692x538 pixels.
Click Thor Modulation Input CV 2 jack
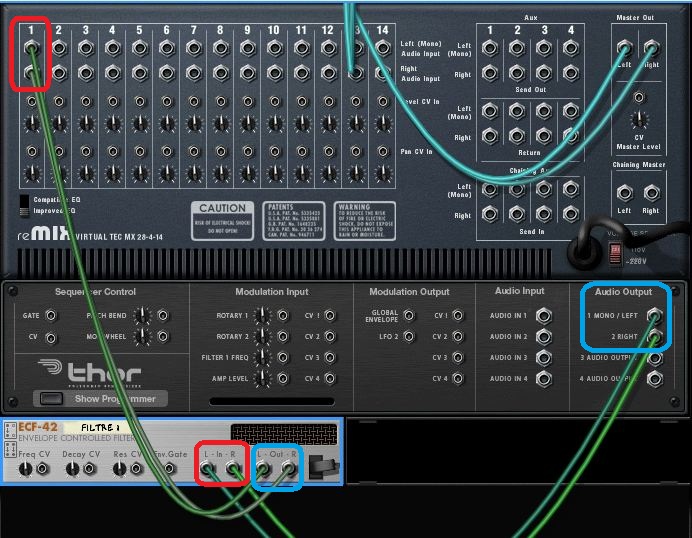click(330, 337)
